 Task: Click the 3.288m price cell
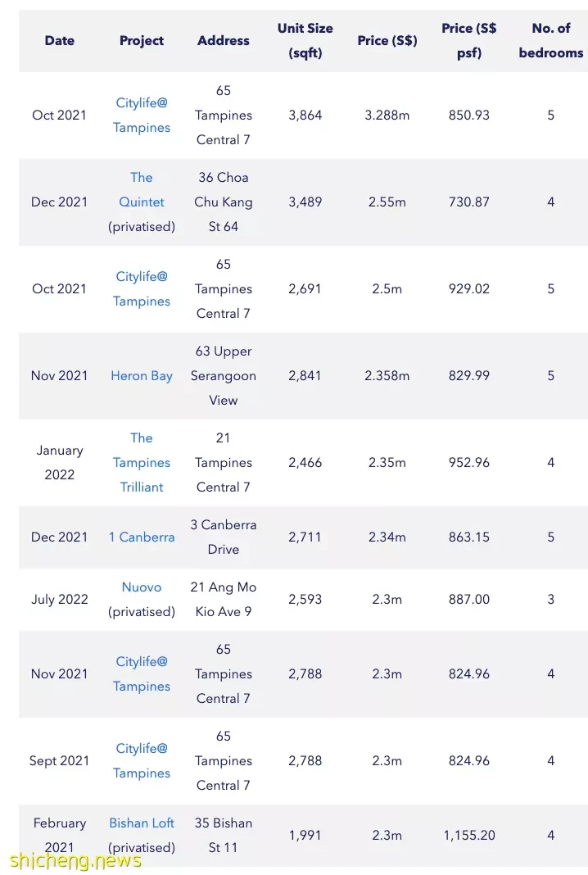pos(387,115)
